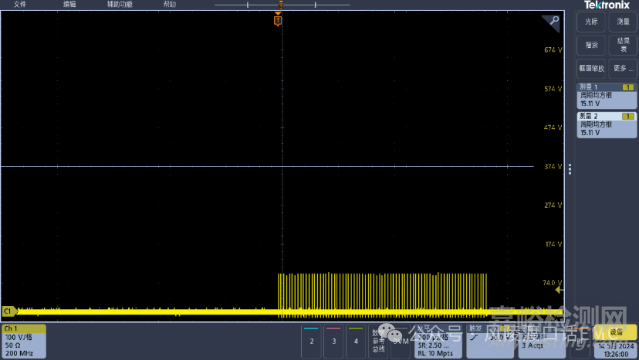Click the 测量 (Measure) button

pos(623,22)
